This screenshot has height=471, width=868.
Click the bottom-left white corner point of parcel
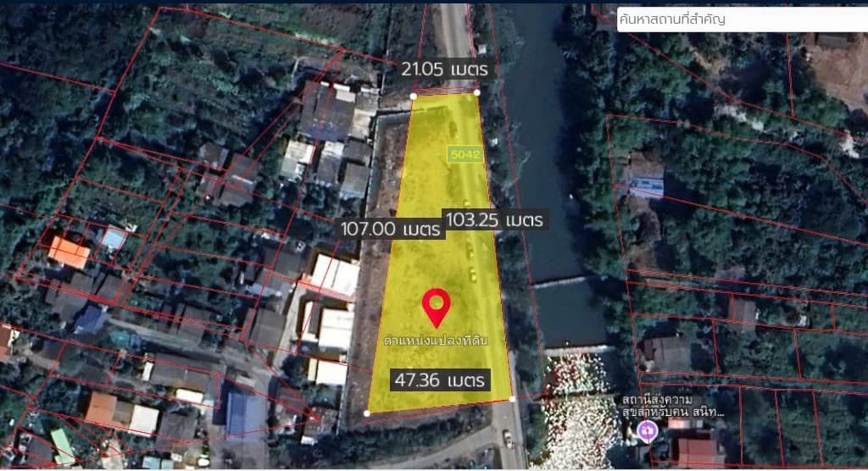click(x=366, y=413)
